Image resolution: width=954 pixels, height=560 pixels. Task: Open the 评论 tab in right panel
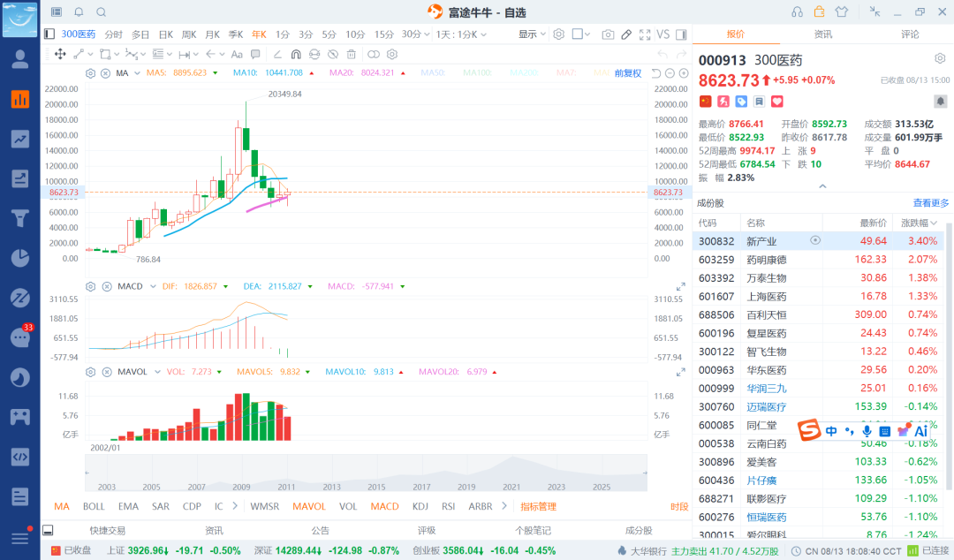coord(910,34)
